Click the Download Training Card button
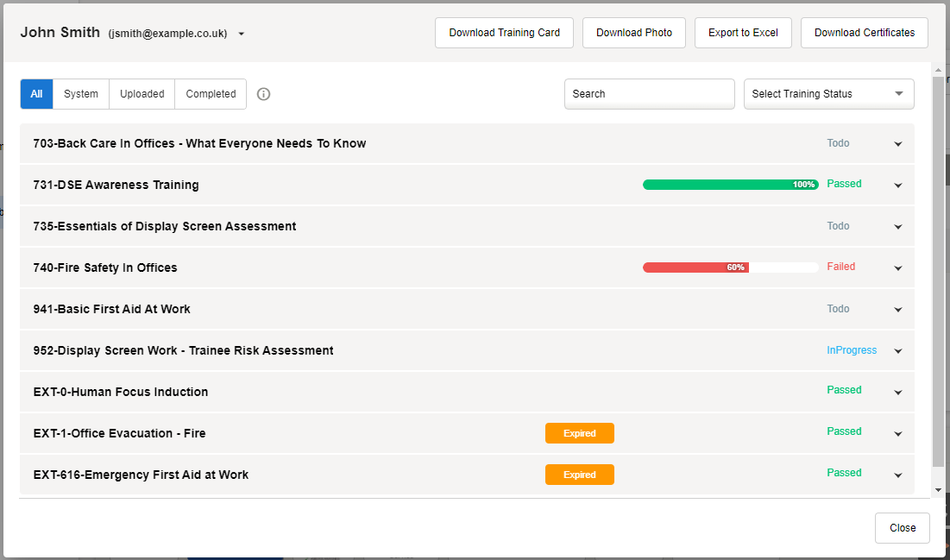The width and height of the screenshot is (950, 560). pos(504,33)
